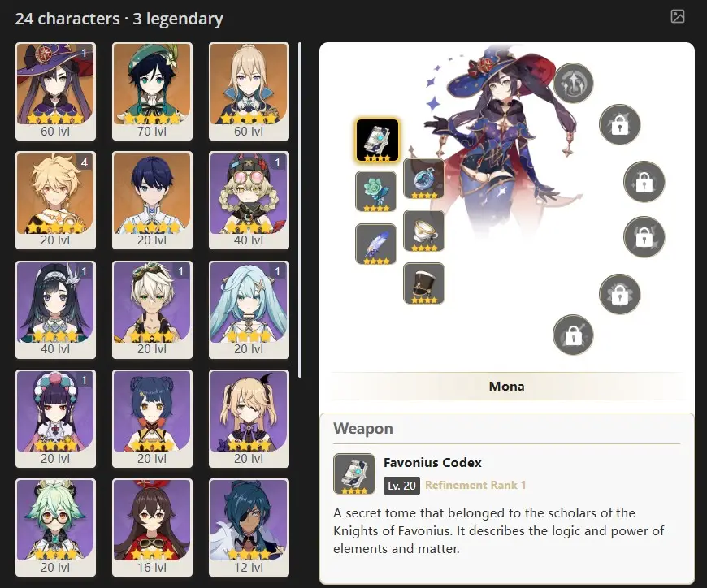Click the second locked constellation icon from top
The image size is (707, 588).
644,182
